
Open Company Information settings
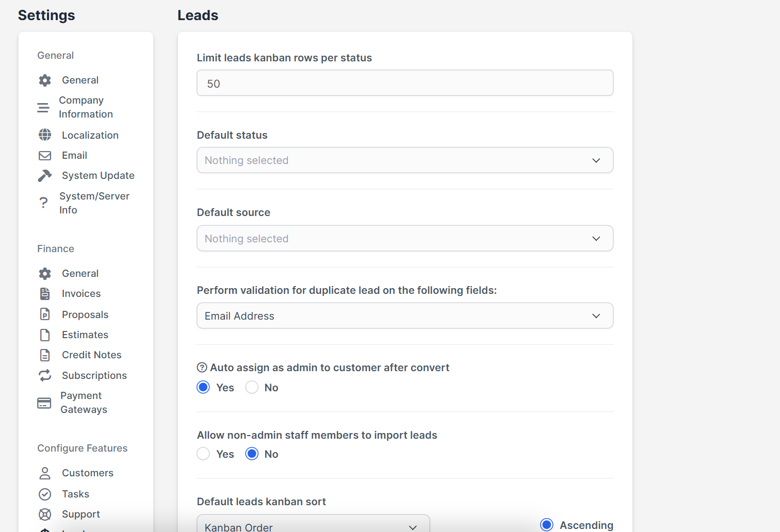click(x=86, y=107)
